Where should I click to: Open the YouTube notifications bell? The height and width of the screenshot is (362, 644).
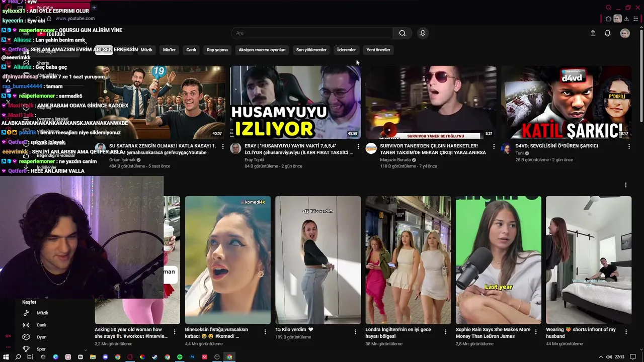point(608,33)
